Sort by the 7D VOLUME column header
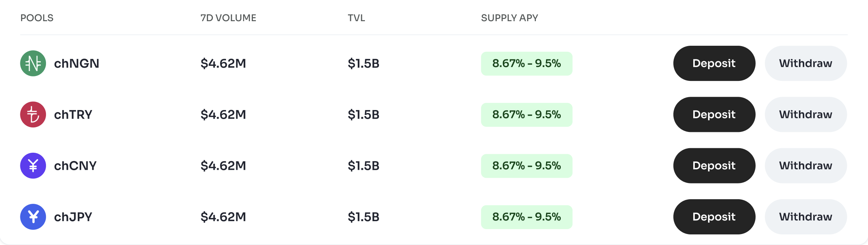 click(228, 17)
